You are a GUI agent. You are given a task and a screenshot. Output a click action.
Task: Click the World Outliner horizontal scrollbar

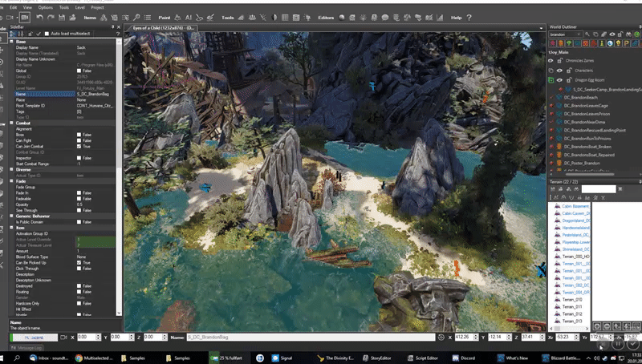coord(590,174)
